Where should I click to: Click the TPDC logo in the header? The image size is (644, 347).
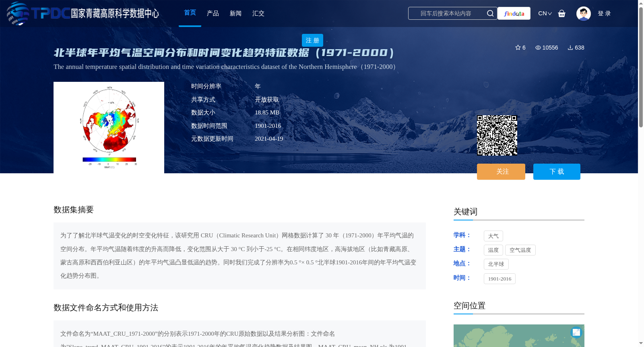[83, 13]
